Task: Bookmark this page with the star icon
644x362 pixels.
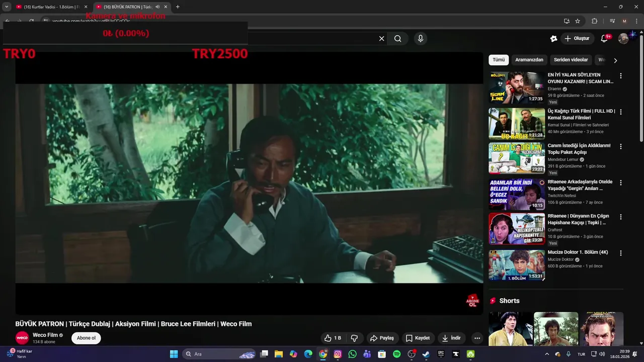Action: [578, 21]
